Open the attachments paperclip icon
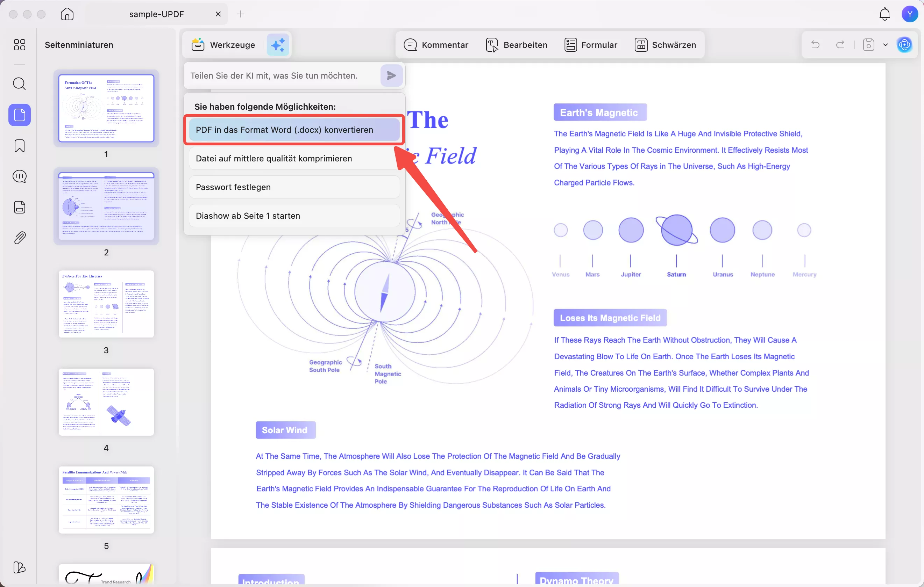This screenshot has width=924, height=587. click(x=19, y=238)
